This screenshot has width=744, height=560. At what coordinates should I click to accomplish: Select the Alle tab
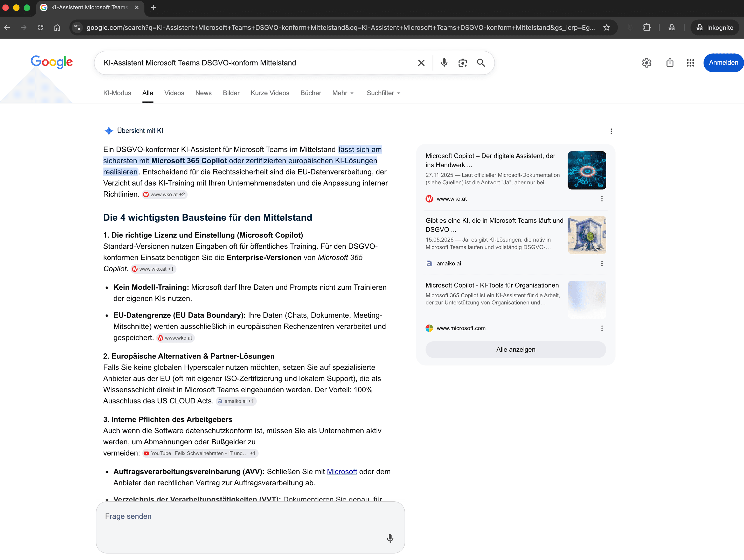(148, 93)
